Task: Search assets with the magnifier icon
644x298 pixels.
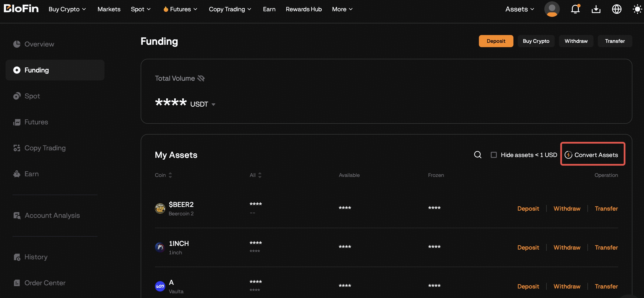Action: (478, 155)
